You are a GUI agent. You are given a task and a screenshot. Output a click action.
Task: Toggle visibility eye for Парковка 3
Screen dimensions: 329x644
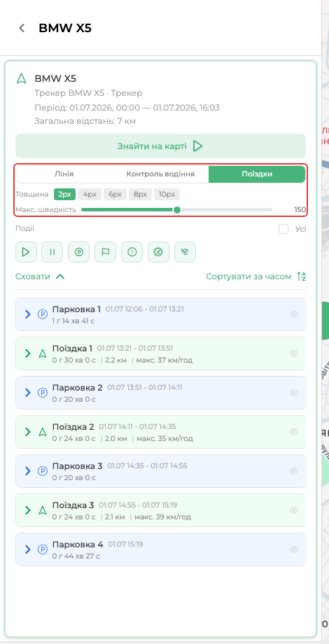coord(294,471)
